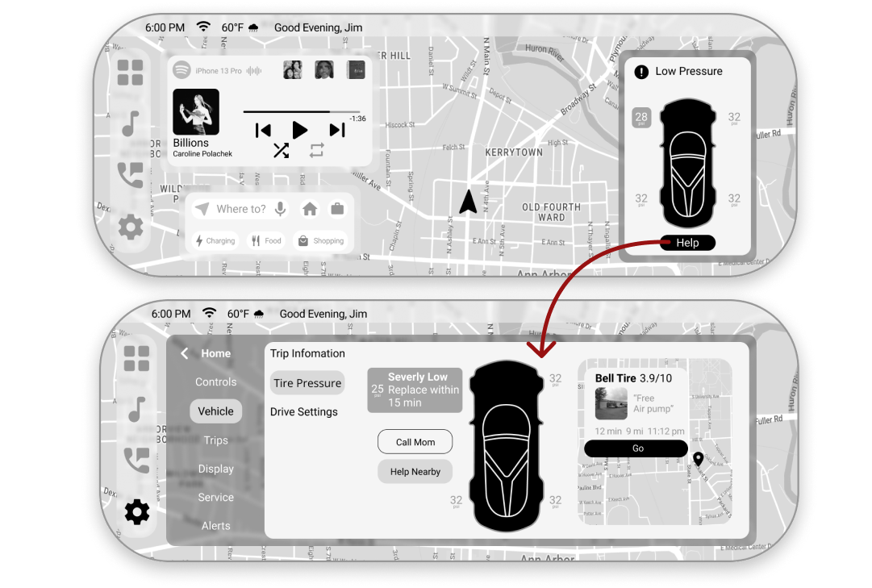The height and width of the screenshot is (588, 872).
Task: Click the Call Mom button
Action: [415, 441]
